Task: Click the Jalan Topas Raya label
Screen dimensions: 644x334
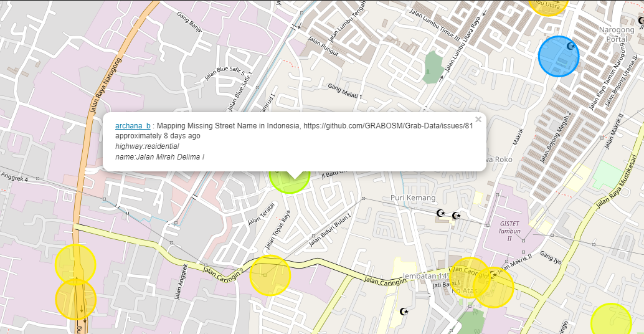Action: (x=278, y=230)
